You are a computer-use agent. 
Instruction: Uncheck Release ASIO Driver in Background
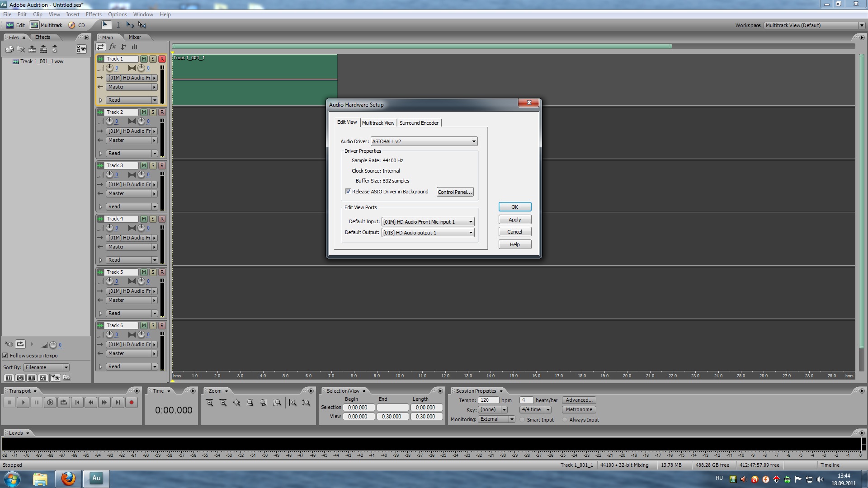348,192
